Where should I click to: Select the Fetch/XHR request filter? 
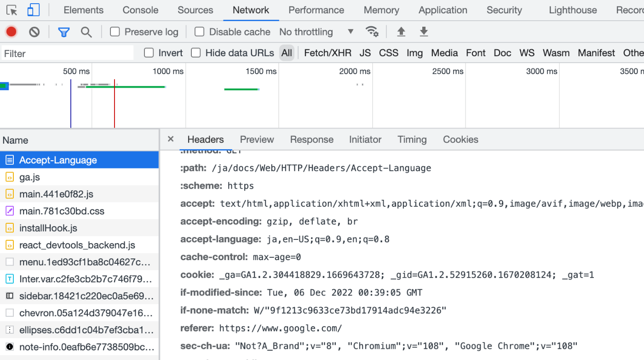[x=328, y=53]
